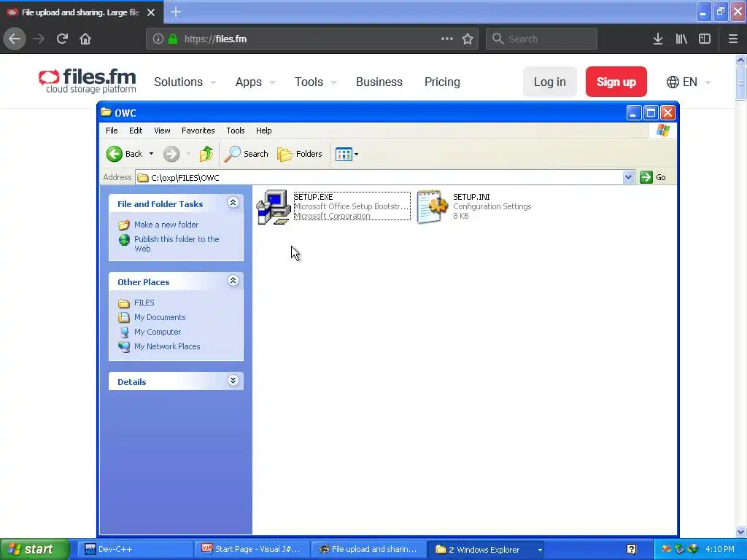Expand the Apps navigation dropdown

(x=255, y=82)
